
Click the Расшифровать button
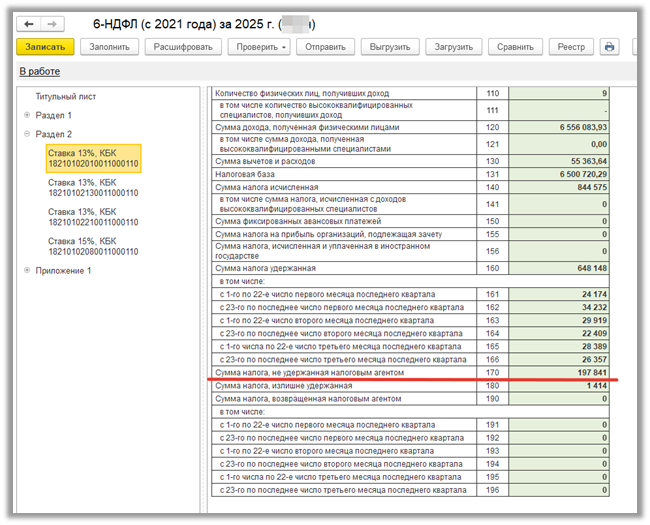tap(183, 47)
